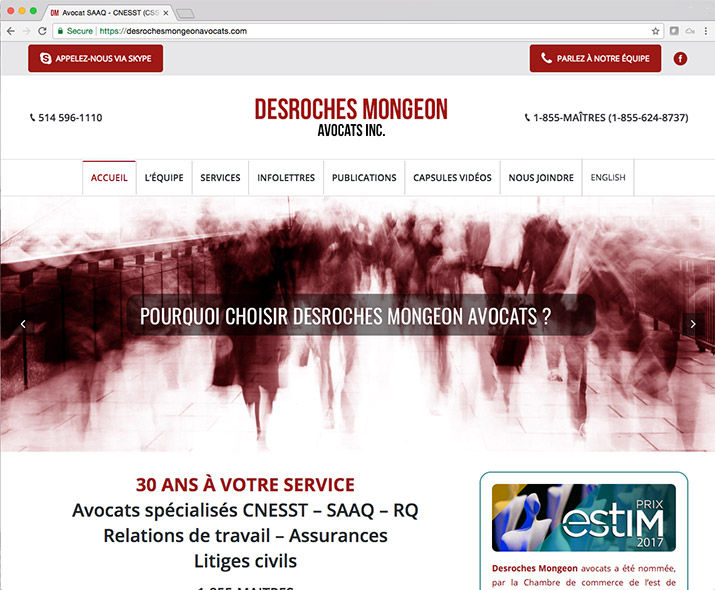Go to the next slide with the right arrow
Screen dimensions: 715x590
tap(693, 324)
